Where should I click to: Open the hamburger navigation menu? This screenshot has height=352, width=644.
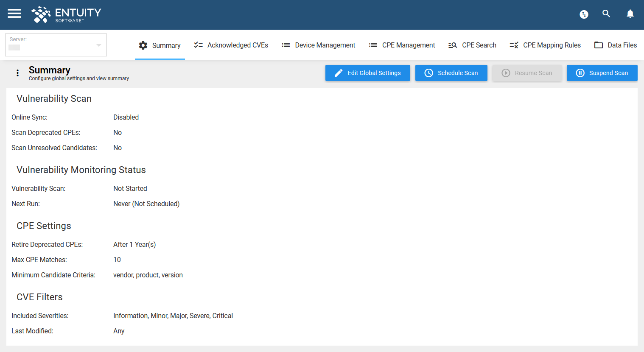pos(14,13)
